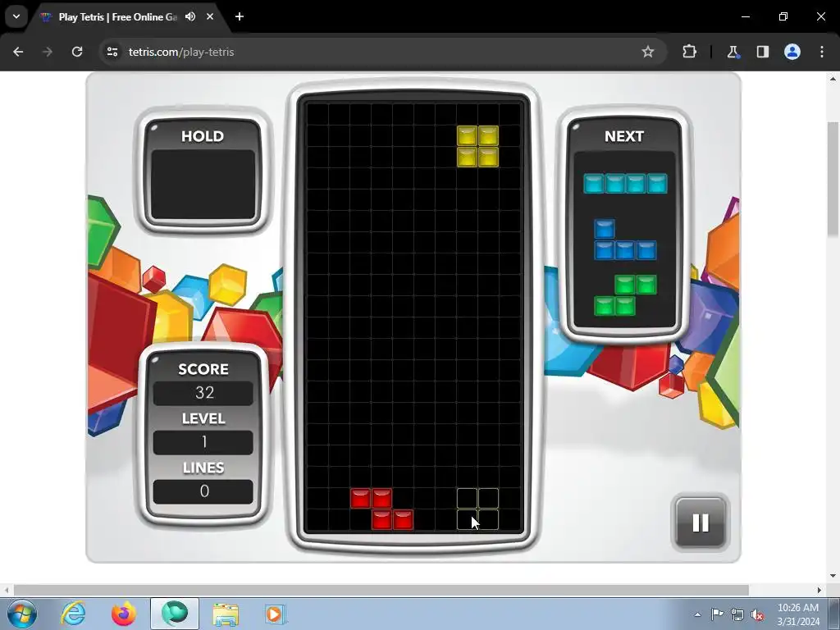Restore down the Chrome window

coord(783,16)
